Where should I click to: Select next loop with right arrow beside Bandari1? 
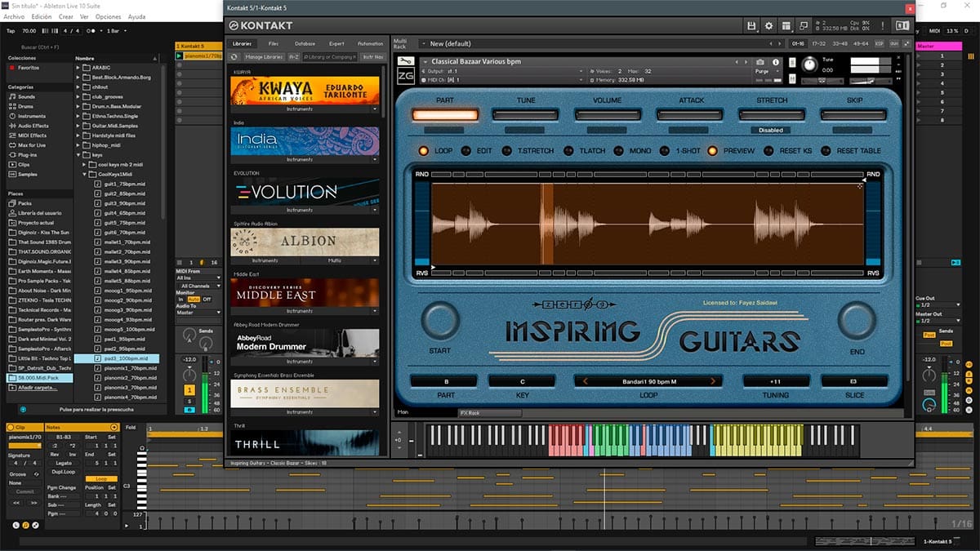click(713, 381)
